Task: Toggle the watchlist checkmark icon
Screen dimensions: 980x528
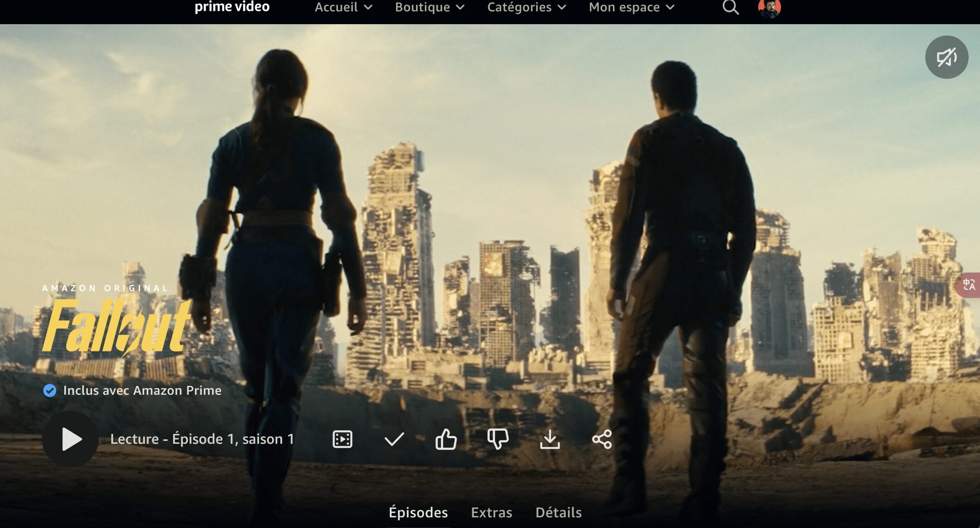Action: click(394, 439)
